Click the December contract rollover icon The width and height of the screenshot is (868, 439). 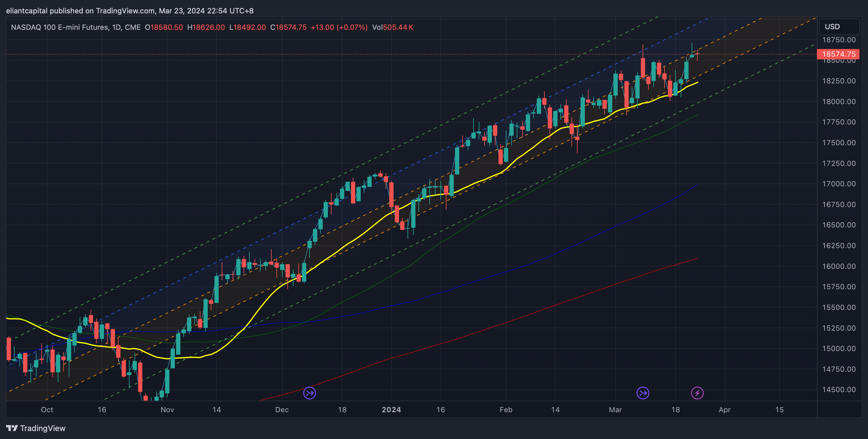pos(309,393)
